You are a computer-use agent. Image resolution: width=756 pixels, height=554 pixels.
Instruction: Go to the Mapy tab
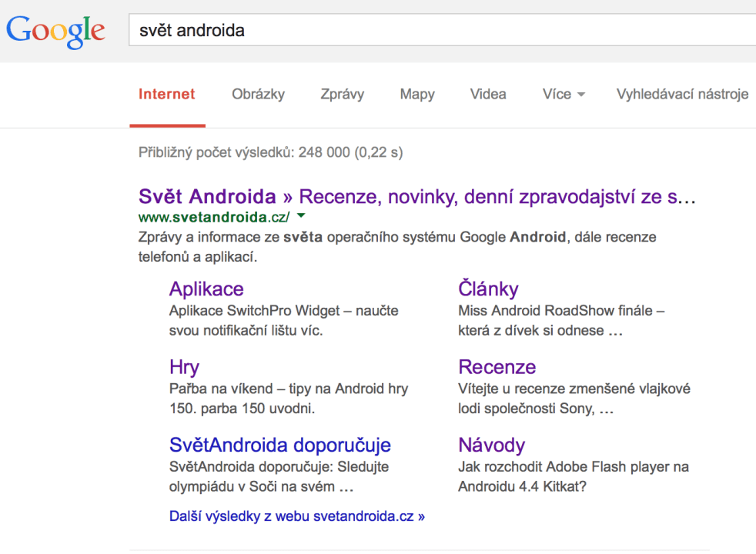tap(417, 95)
